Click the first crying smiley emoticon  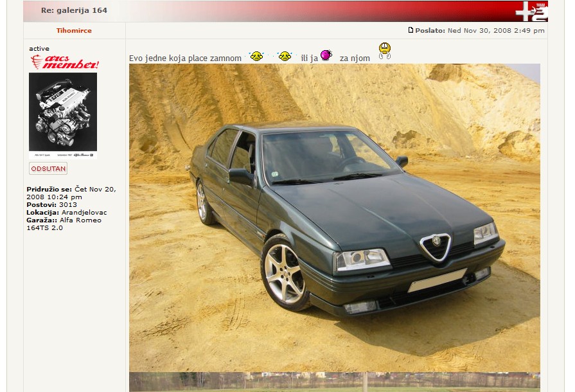tap(256, 57)
